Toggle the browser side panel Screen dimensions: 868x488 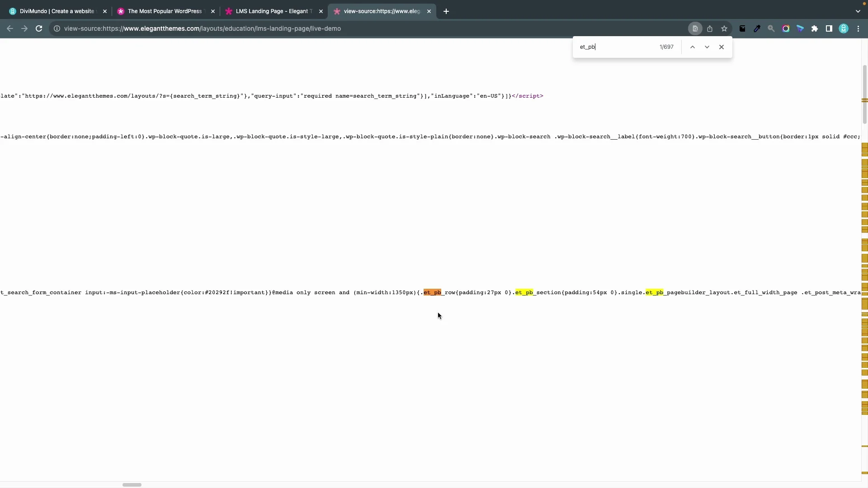click(829, 28)
